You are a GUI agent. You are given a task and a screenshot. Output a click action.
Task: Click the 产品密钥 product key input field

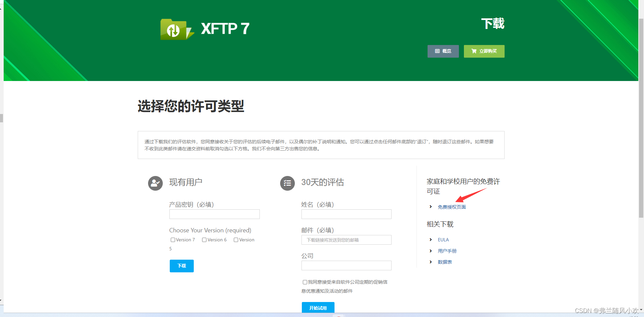214,214
